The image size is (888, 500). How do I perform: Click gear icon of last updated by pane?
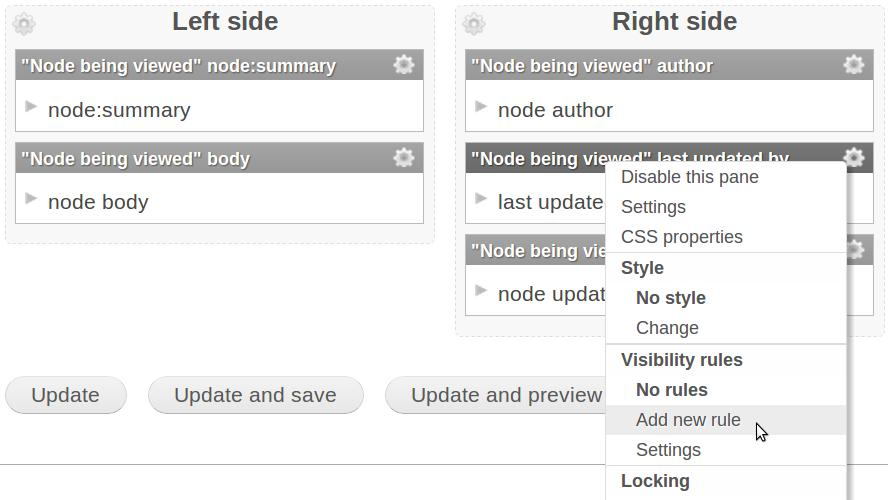[x=853, y=157]
